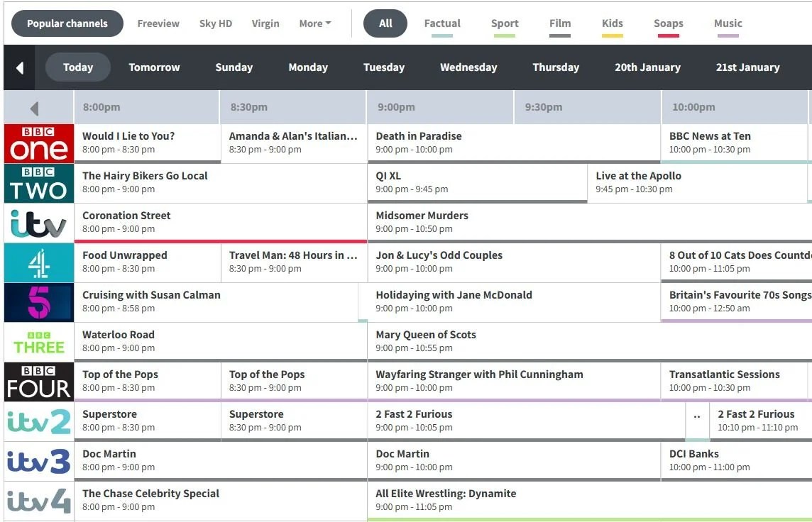This screenshot has width=812, height=522.
Task: Open the 9:00 pm 2 Fast 2 Furious
Action: 526,421
